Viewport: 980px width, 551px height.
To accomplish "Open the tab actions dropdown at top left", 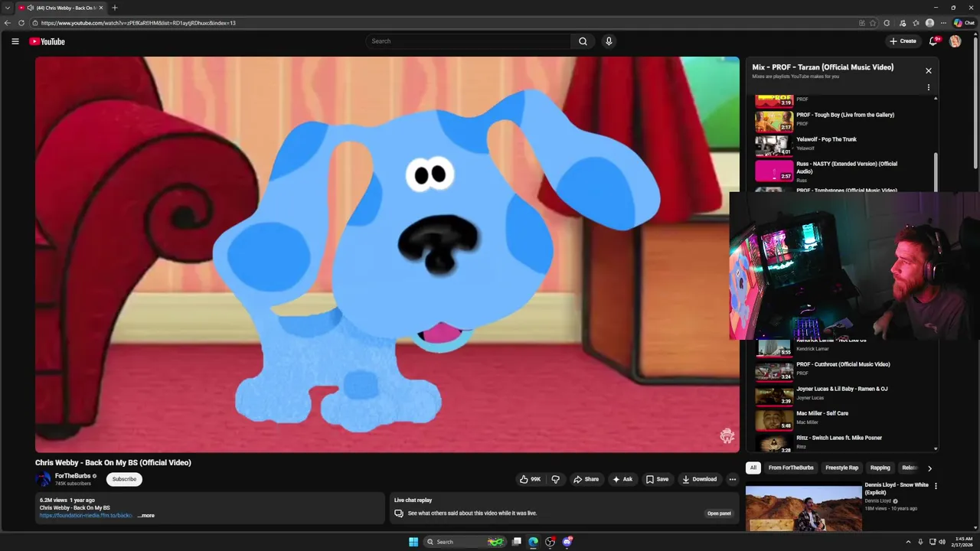I will click(8, 8).
